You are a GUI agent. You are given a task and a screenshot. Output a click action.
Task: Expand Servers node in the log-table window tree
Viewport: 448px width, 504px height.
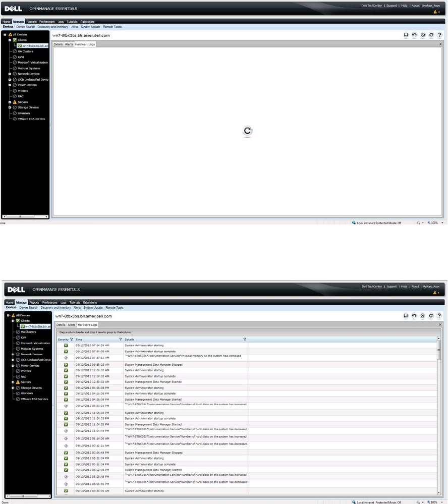pos(13,382)
